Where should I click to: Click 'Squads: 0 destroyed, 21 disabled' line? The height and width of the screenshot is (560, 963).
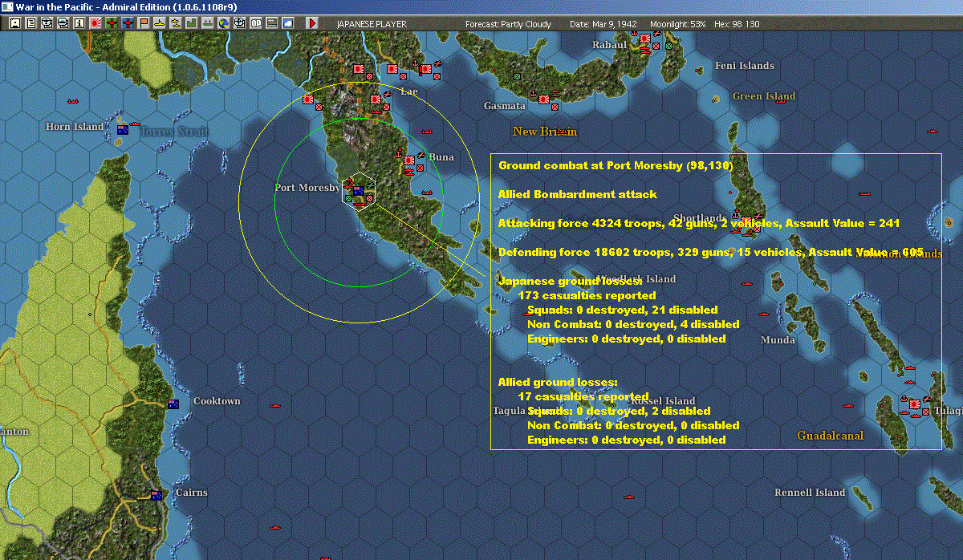click(x=622, y=310)
